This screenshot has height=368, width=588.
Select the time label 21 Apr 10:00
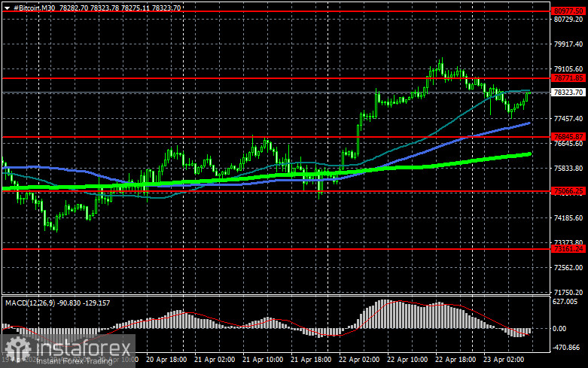pyautogui.click(x=263, y=360)
